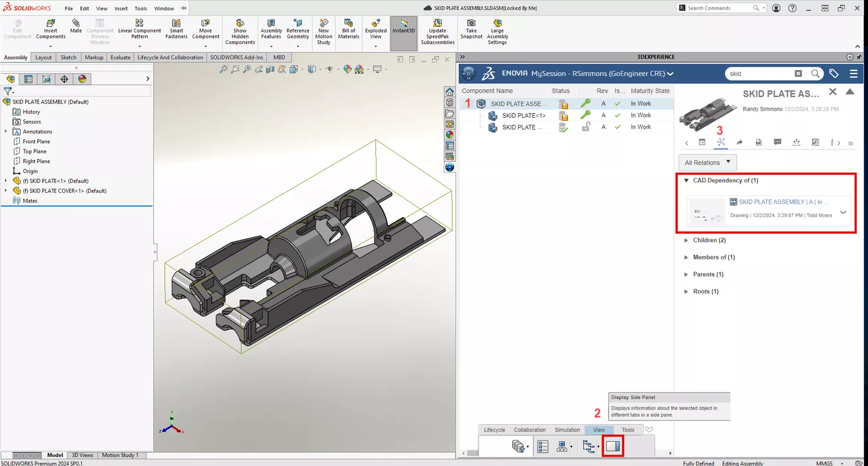Select SKID PLATE<1> row in component table
Viewport: 868px width, 466px height.
point(566,115)
